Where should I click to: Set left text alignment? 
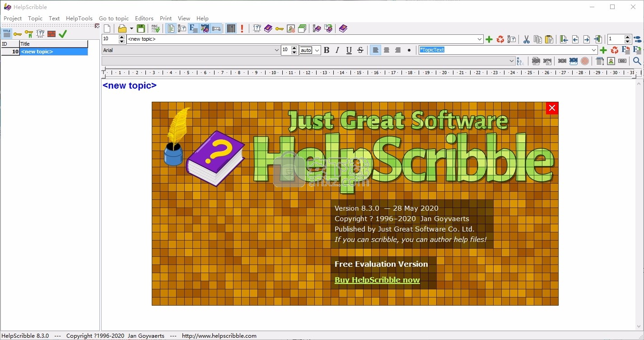[375, 50]
